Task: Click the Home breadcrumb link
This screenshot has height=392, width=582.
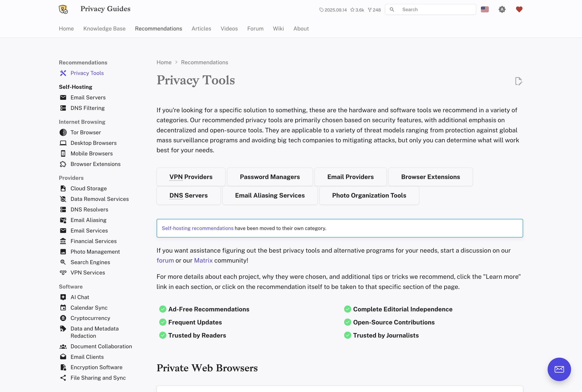Action: 164,62
